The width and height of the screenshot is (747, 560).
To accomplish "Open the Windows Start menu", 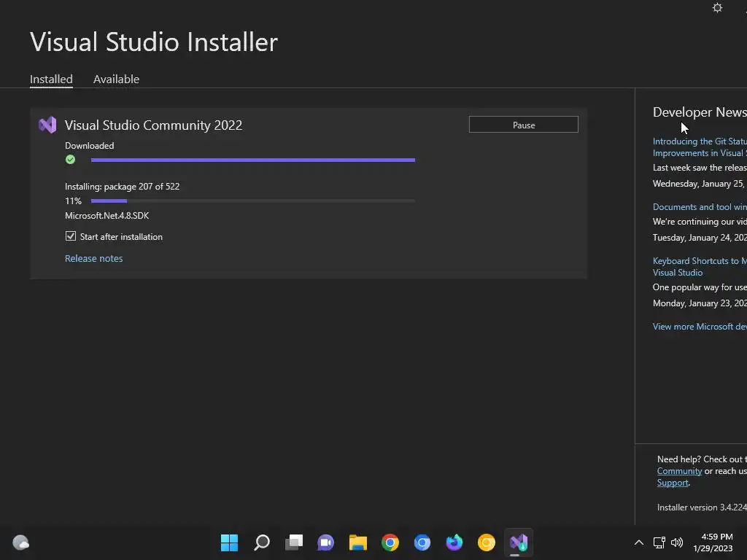I will click(x=229, y=542).
